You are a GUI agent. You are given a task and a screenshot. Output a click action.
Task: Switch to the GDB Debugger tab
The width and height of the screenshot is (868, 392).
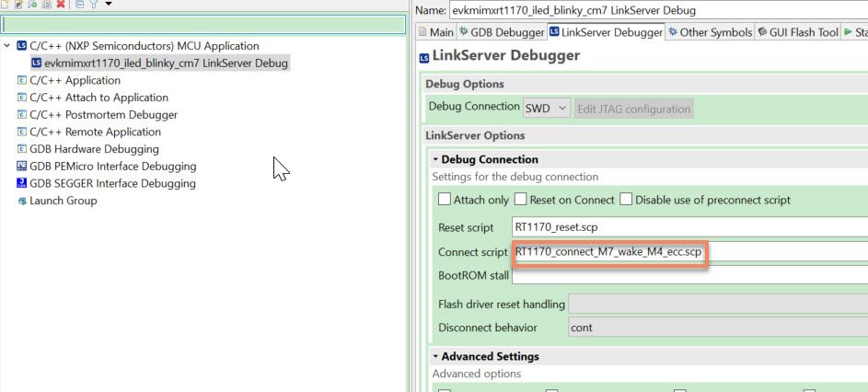coord(502,32)
